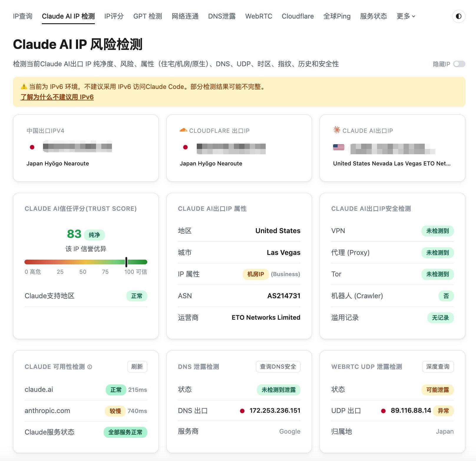
Task: Open the Cloudflare tab
Action: click(x=297, y=16)
